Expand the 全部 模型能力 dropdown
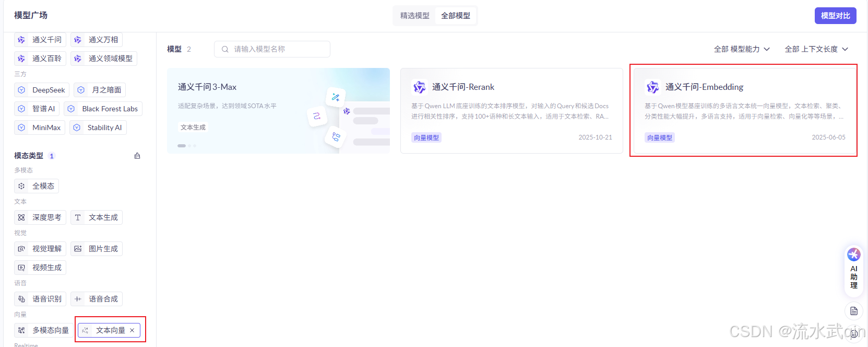The height and width of the screenshot is (347, 868). [742, 49]
